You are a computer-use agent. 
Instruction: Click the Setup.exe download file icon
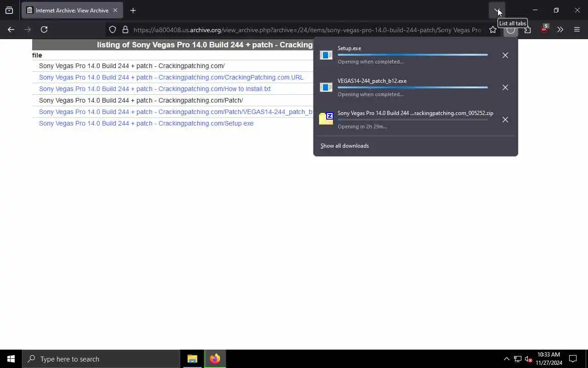[326, 55]
